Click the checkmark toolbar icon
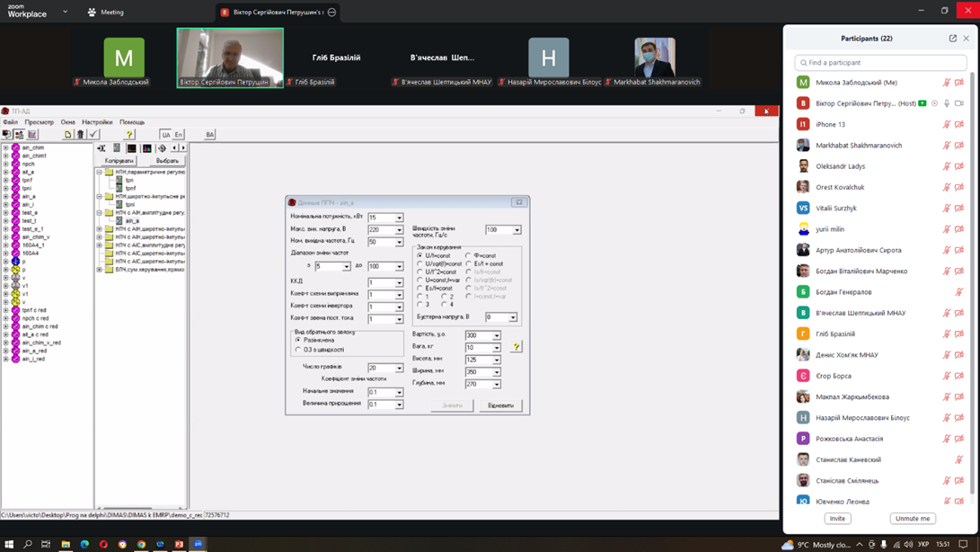 tap(93, 135)
